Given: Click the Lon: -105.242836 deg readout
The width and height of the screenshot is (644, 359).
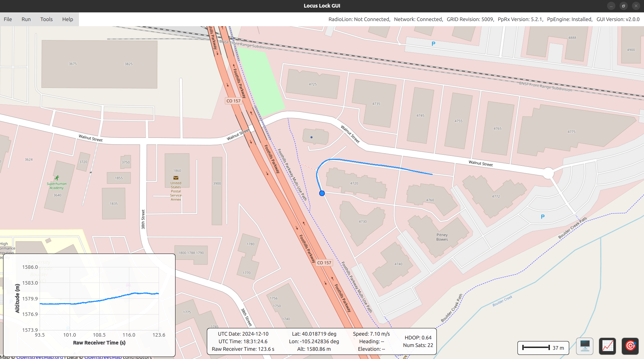Looking at the screenshot, I should [314, 341].
